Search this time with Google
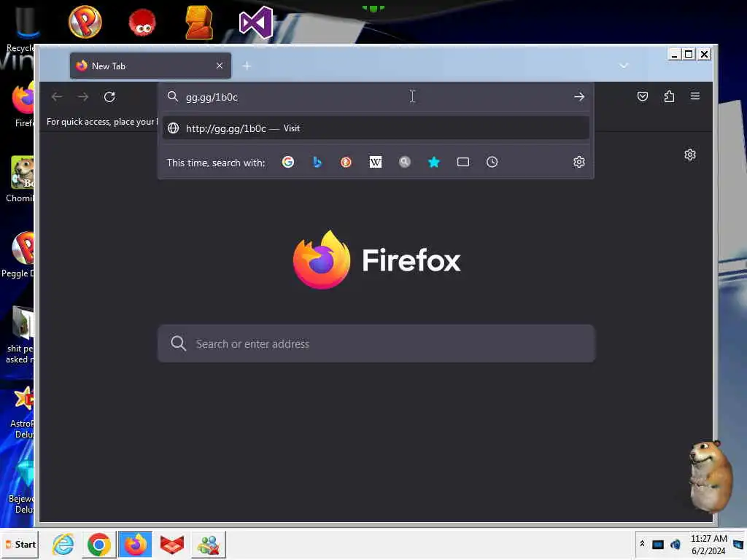The image size is (747, 560). [x=287, y=162]
